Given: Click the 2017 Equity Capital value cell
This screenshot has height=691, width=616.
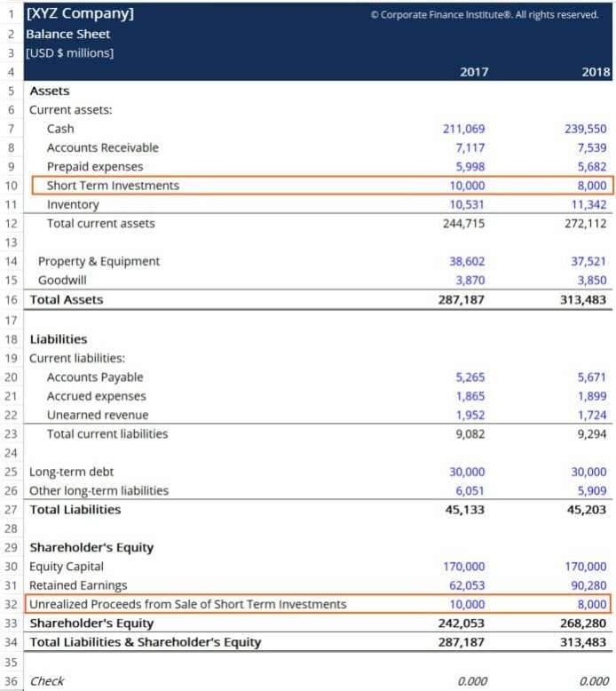Looking at the screenshot, I should pos(462,567).
